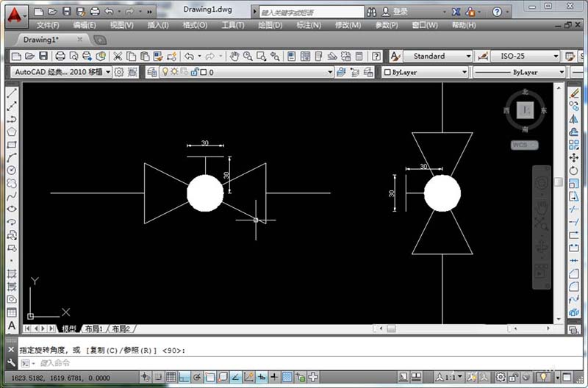Open the QuickCalc calculator icon
This screenshot has width=588, height=388.
pos(359,57)
